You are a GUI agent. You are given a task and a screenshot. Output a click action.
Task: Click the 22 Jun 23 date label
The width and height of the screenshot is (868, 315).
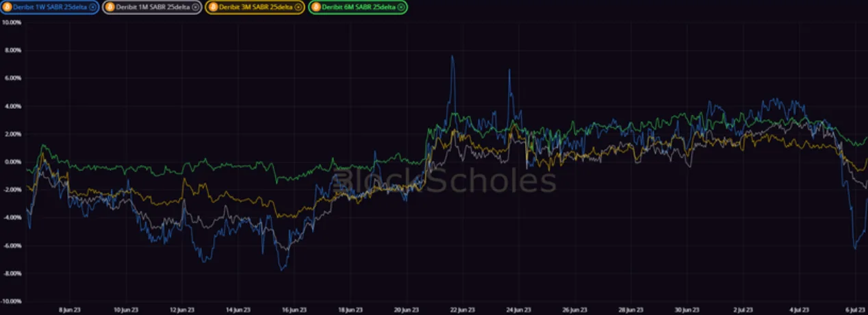point(464,309)
